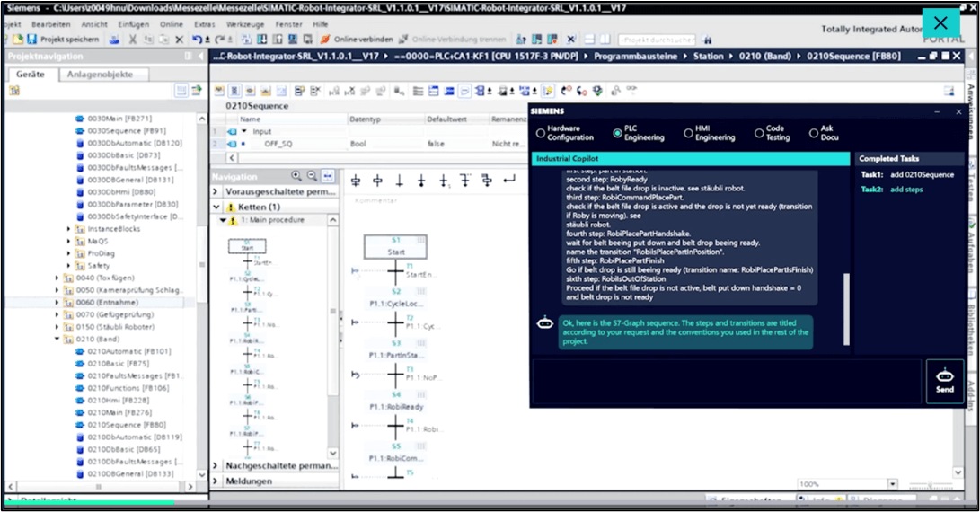
Task: Click the fit-width icon in Navigation header
Action: 328,176
